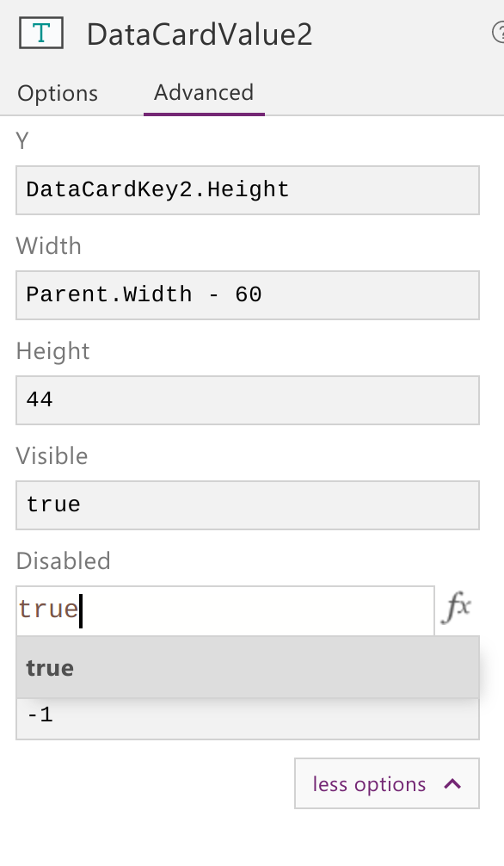
Task: Click the Visible property label
Action: point(52,455)
